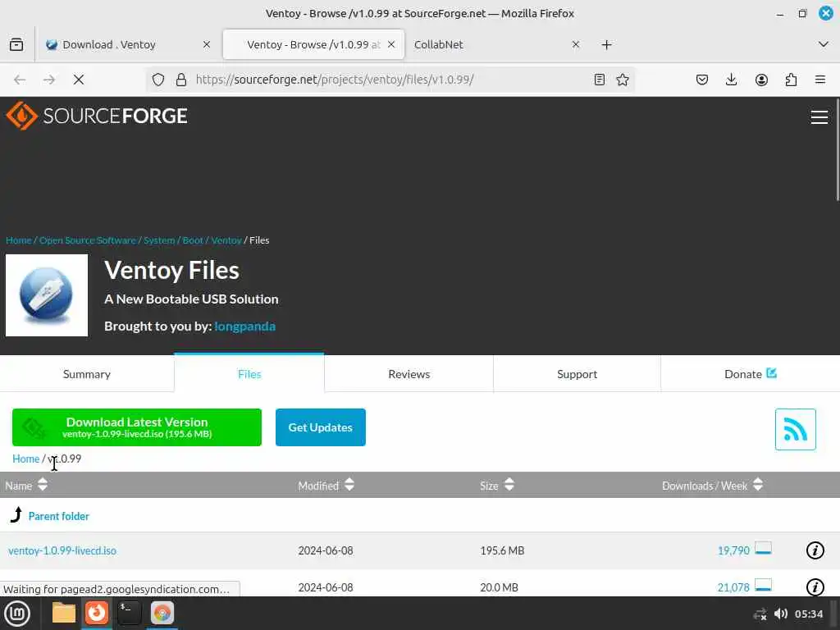Subscribe via the RSS feed icon

(795, 429)
